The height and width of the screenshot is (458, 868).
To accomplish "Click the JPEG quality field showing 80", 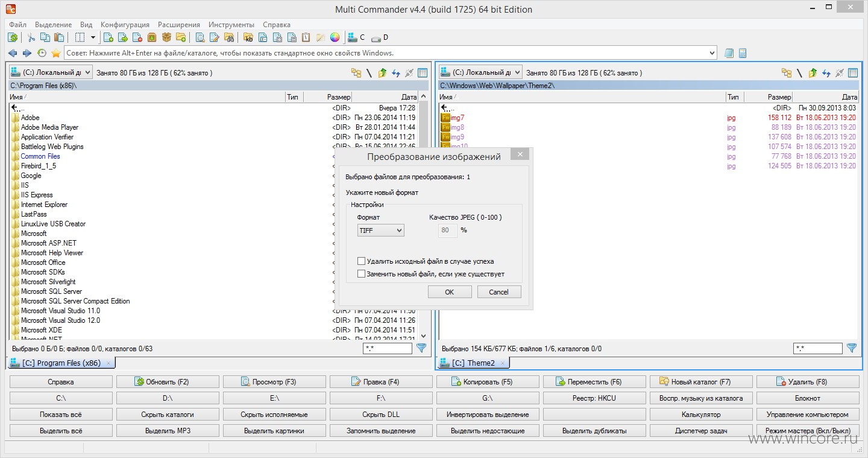I will [448, 230].
